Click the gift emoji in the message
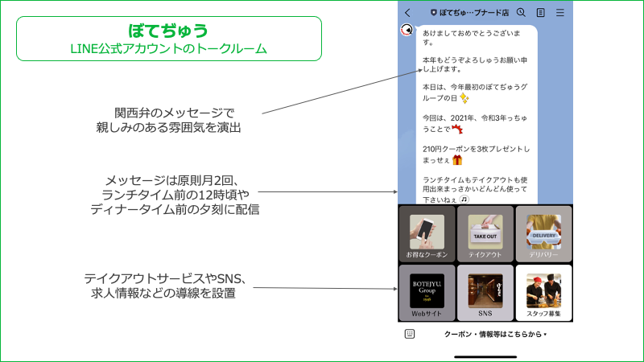Image resolution: width=644 pixels, height=362 pixels. coord(457,160)
